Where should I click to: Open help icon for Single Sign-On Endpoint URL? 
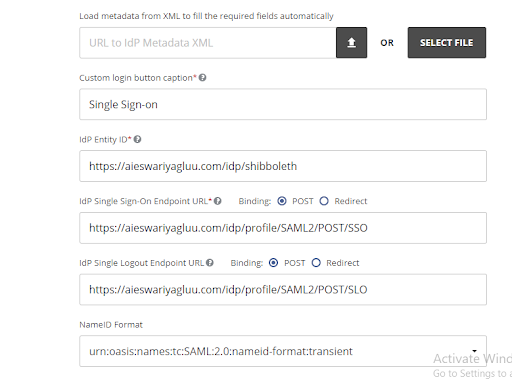pos(218,201)
